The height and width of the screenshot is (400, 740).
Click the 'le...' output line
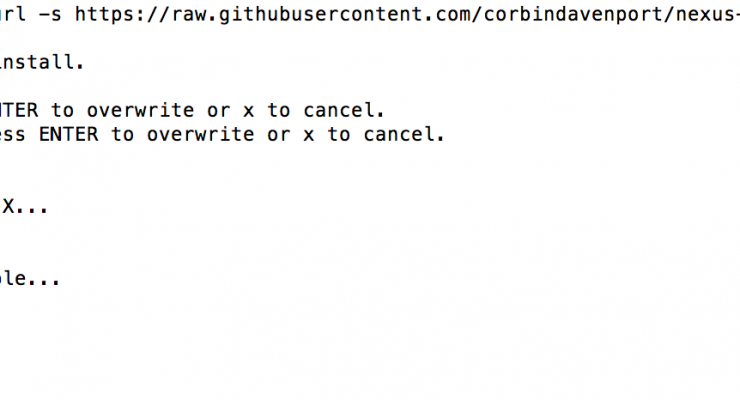point(30,277)
